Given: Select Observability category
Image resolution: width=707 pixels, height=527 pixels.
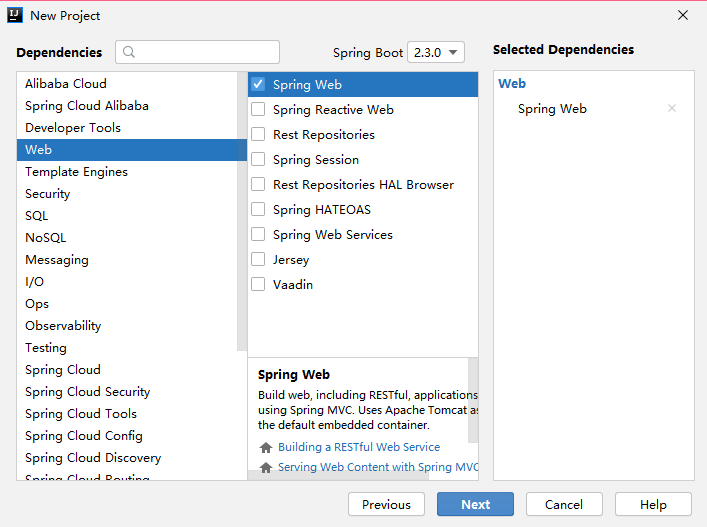Looking at the screenshot, I should coord(127,325).
